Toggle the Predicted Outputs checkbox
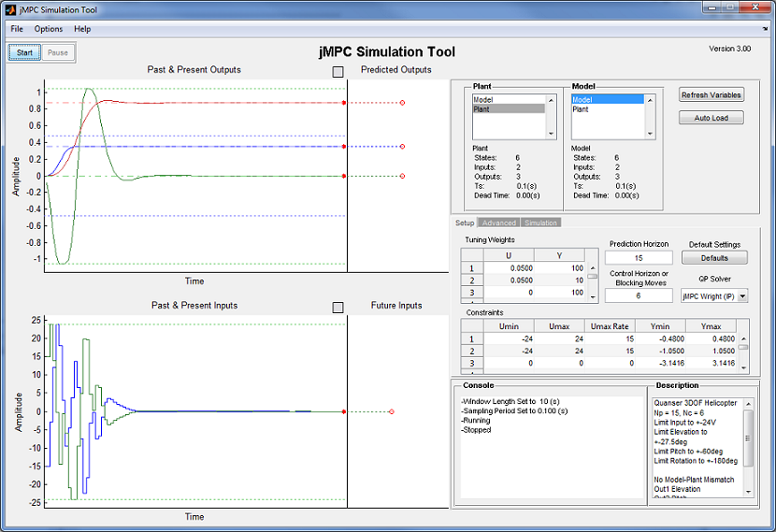 338,72
